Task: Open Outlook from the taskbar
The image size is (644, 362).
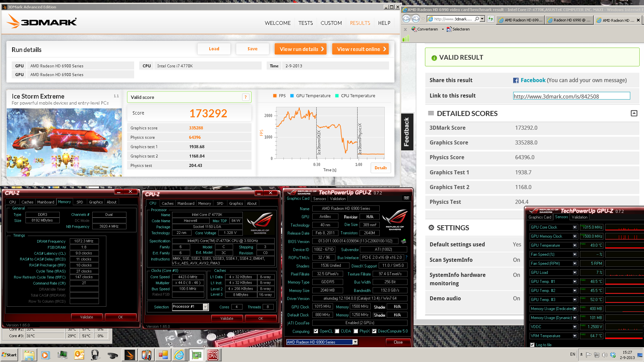Action: pos(79,355)
